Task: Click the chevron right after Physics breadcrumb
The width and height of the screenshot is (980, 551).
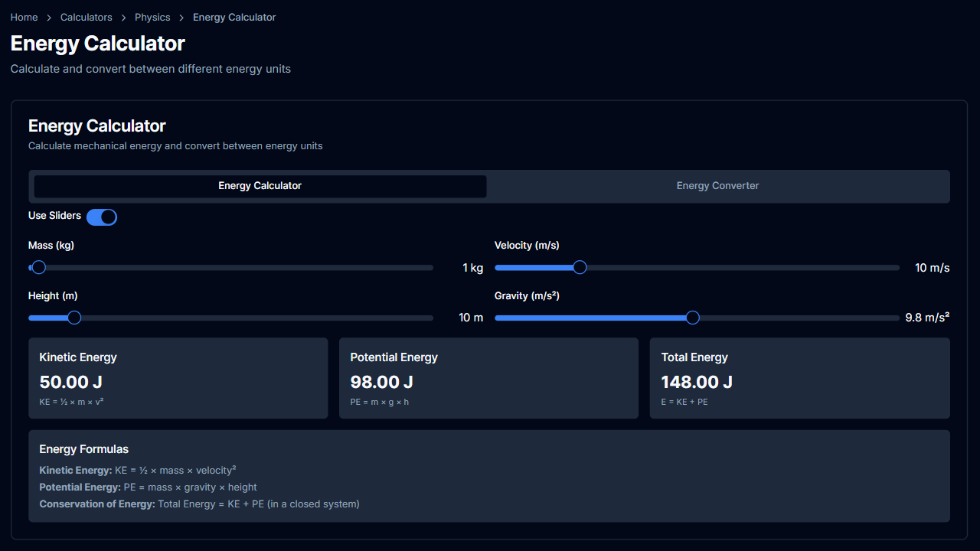Action: tap(181, 17)
